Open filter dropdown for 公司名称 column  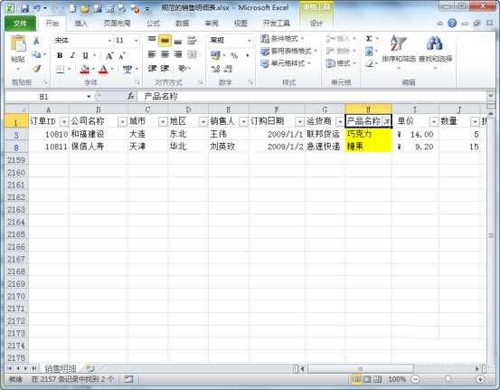[122, 122]
